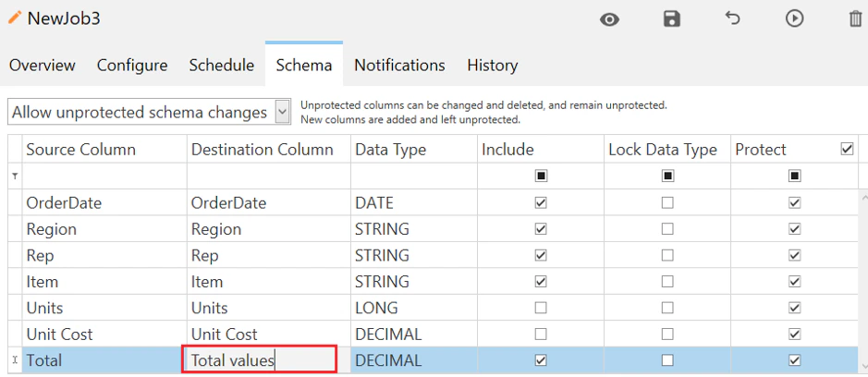
Task: Click the pencil rename icon beside NewJob3
Action: [15, 18]
